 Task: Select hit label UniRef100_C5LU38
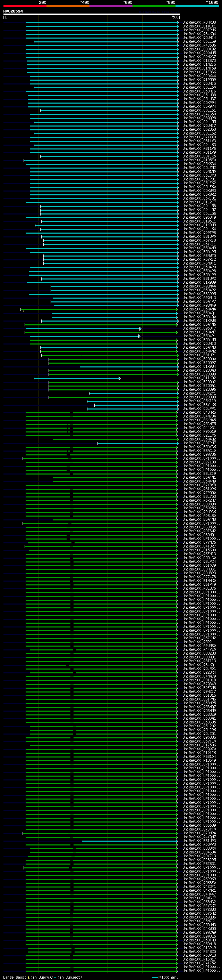point(199,95)
